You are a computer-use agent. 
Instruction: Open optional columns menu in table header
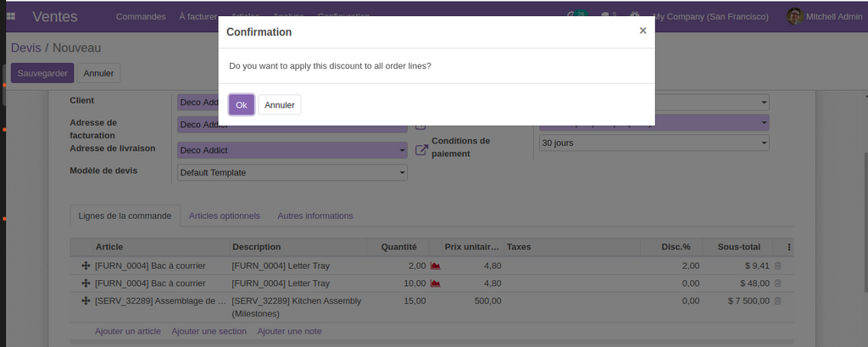[789, 247]
